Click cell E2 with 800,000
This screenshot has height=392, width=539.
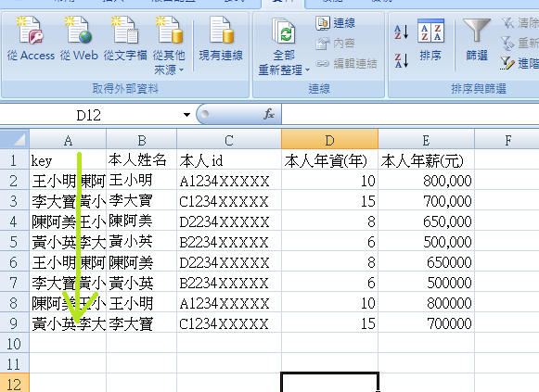426,180
